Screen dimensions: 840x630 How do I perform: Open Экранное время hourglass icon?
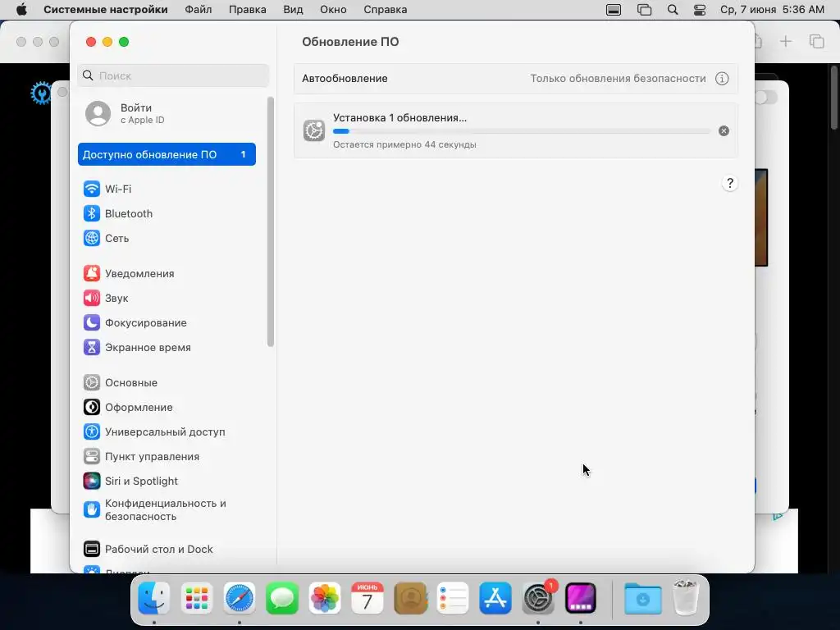(92, 347)
